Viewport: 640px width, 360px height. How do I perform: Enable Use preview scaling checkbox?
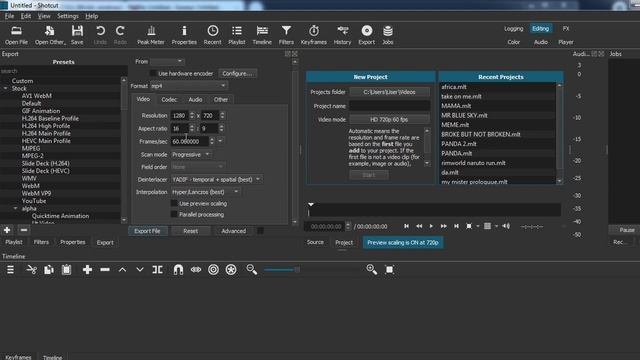174,203
